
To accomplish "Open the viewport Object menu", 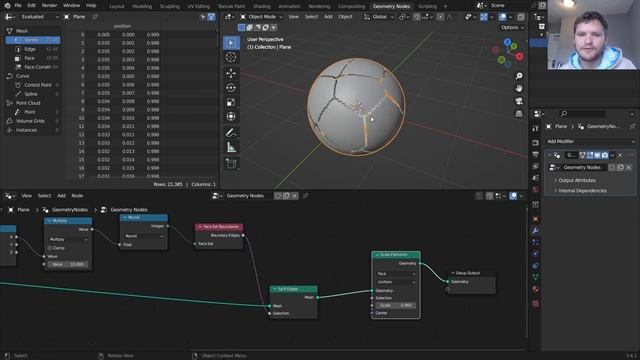I will (x=345, y=17).
